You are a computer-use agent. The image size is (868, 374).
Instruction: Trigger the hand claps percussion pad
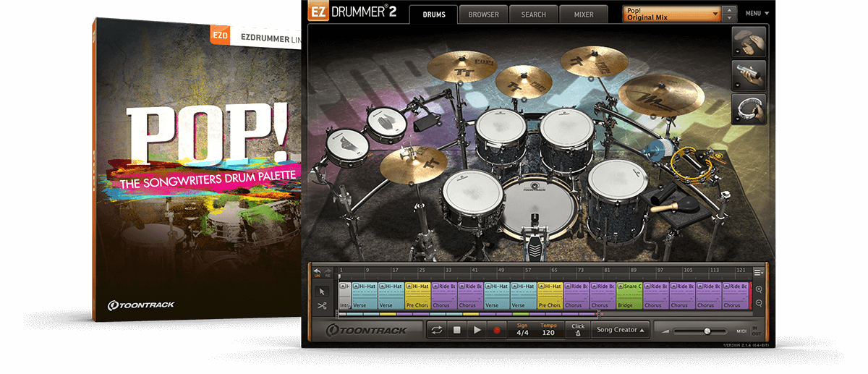click(x=749, y=42)
